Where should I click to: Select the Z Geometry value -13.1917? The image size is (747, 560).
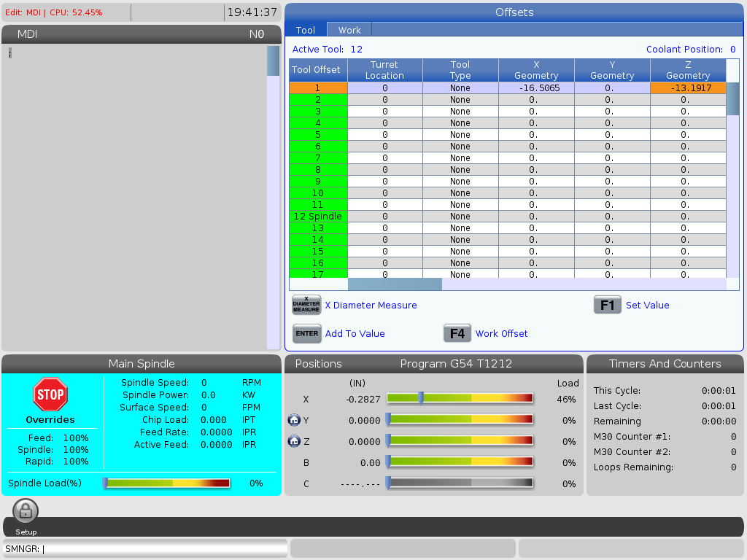[x=688, y=88]
